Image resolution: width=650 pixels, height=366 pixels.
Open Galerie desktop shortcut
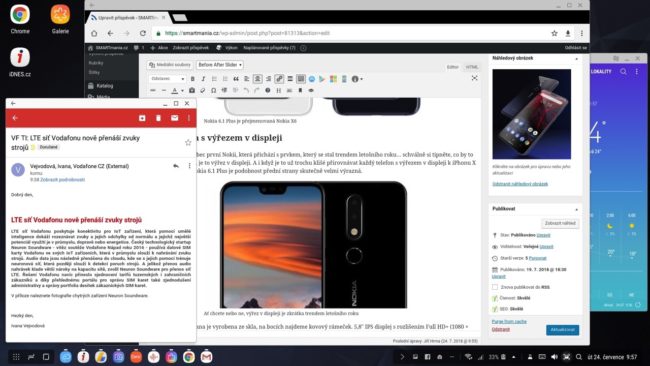coord(60,19)
